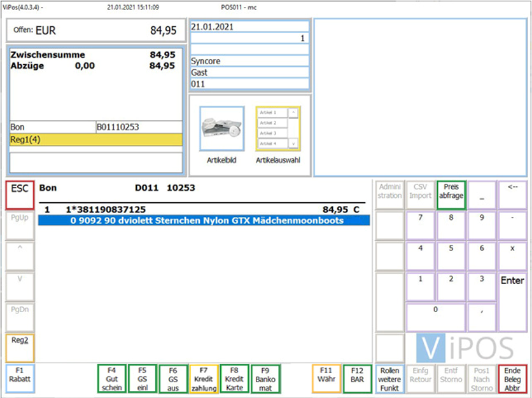
Task: Apply discount with F1 Rabatt
Action: tap(19, 378)
